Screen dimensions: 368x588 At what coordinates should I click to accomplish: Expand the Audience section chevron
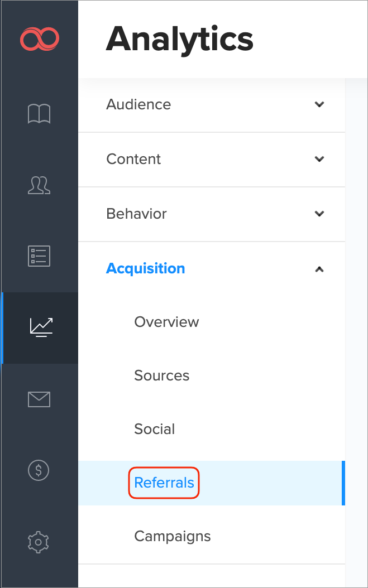(319, 104)
